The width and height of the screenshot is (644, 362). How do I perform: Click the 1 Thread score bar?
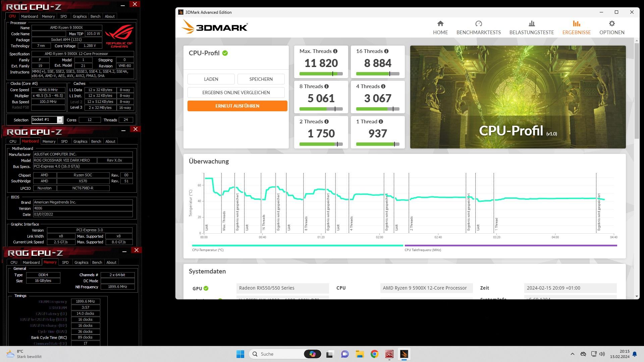tap(378, 144)
